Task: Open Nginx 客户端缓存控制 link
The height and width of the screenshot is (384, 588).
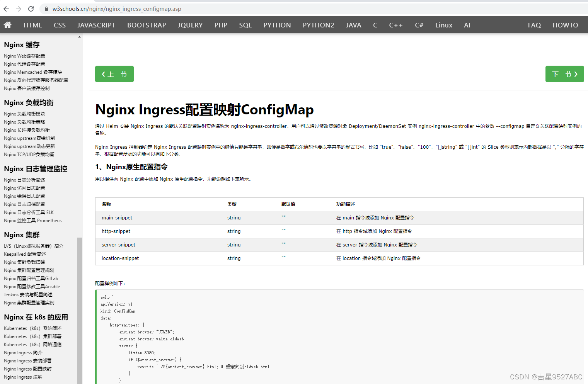Action: point(27,88)
